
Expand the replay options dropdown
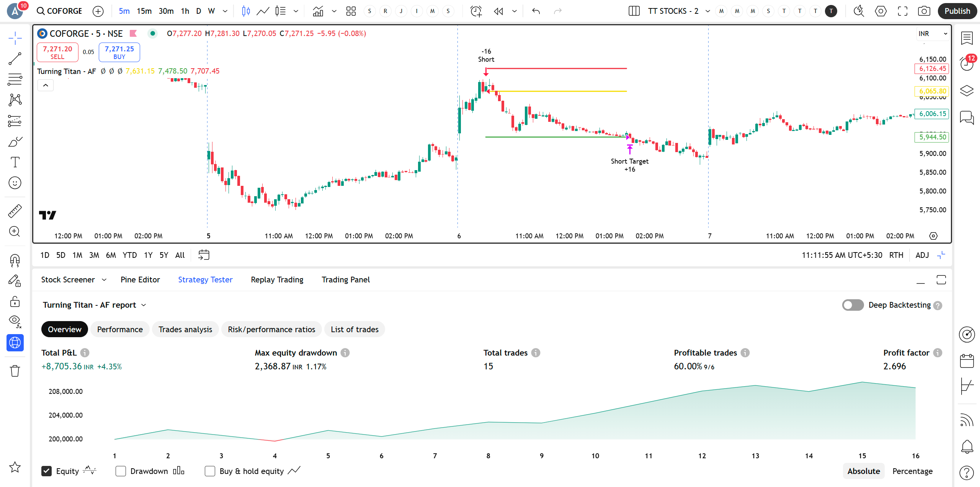click(514, 11)
